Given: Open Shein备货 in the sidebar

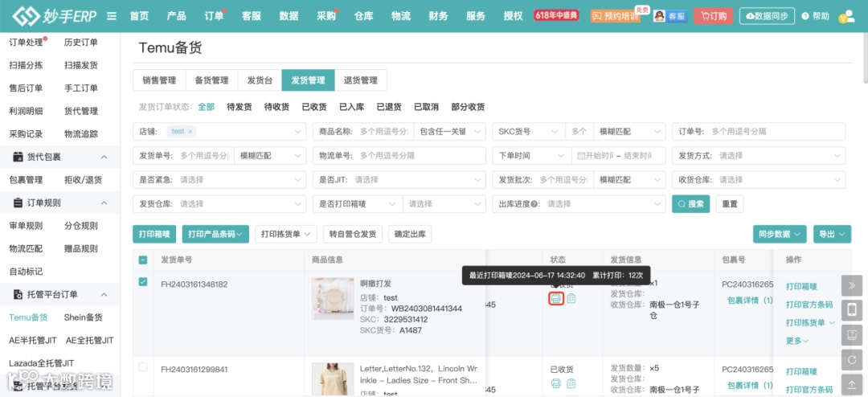Looking at the screenshot, I should pyautogui.click(x=83, y=317).
